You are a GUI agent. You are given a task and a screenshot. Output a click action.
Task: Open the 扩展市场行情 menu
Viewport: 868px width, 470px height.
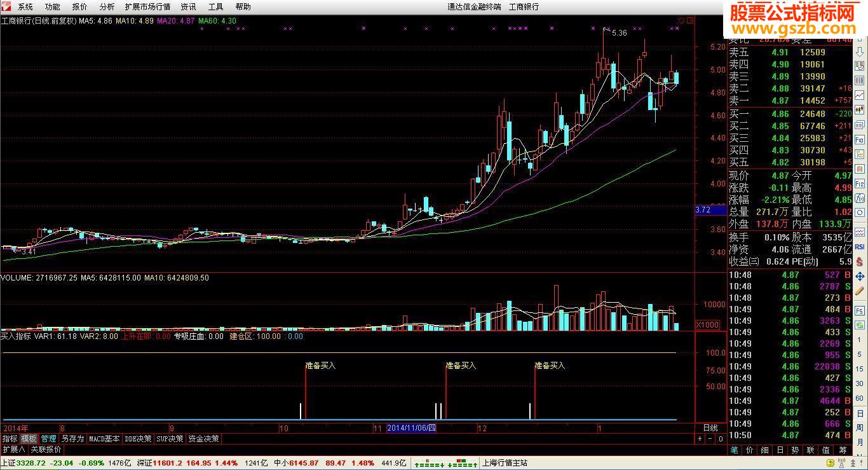pos(147,7)
